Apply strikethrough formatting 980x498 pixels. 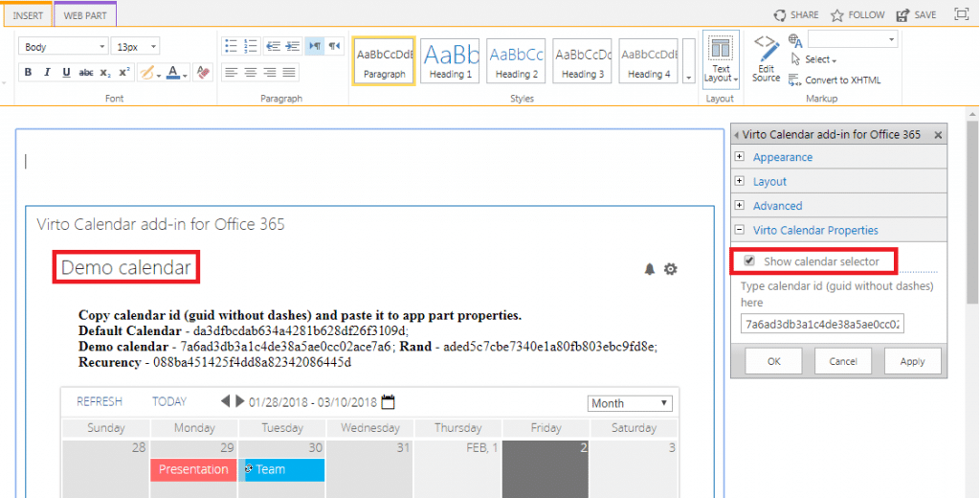coord(85,73)
